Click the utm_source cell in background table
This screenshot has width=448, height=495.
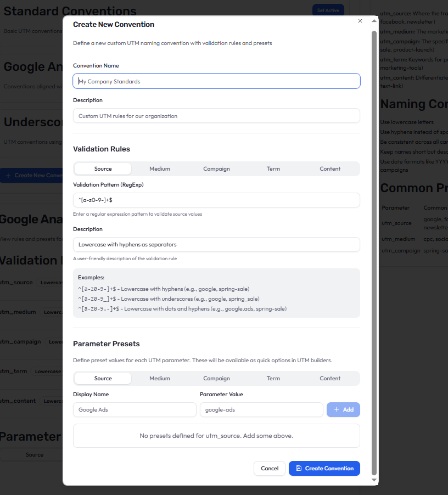[x=396, y=223]
